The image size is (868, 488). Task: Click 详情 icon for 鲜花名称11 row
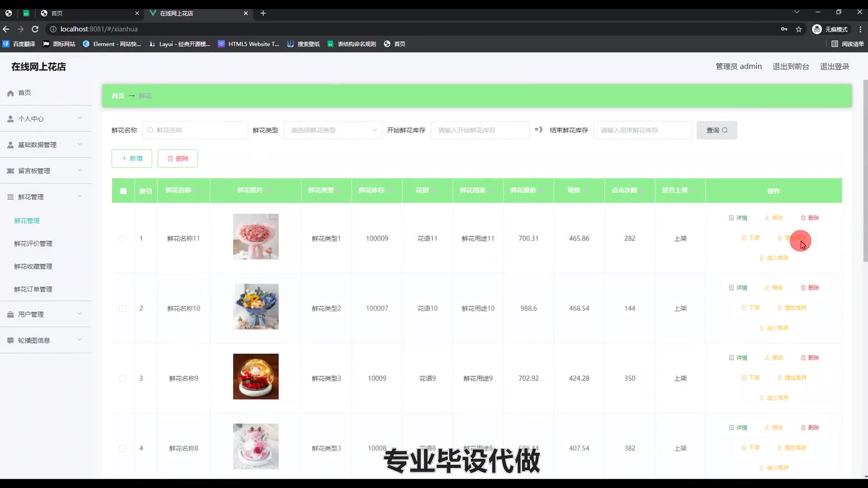(x=731, y=218)
